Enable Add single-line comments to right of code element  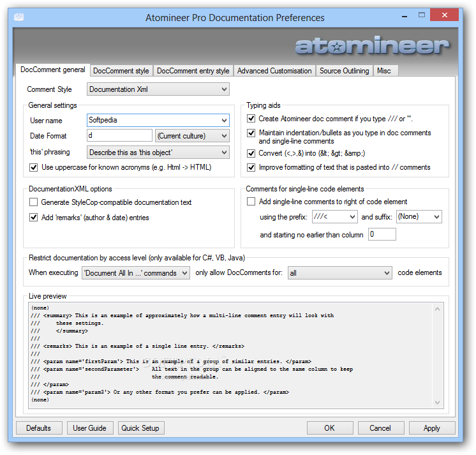251,202
